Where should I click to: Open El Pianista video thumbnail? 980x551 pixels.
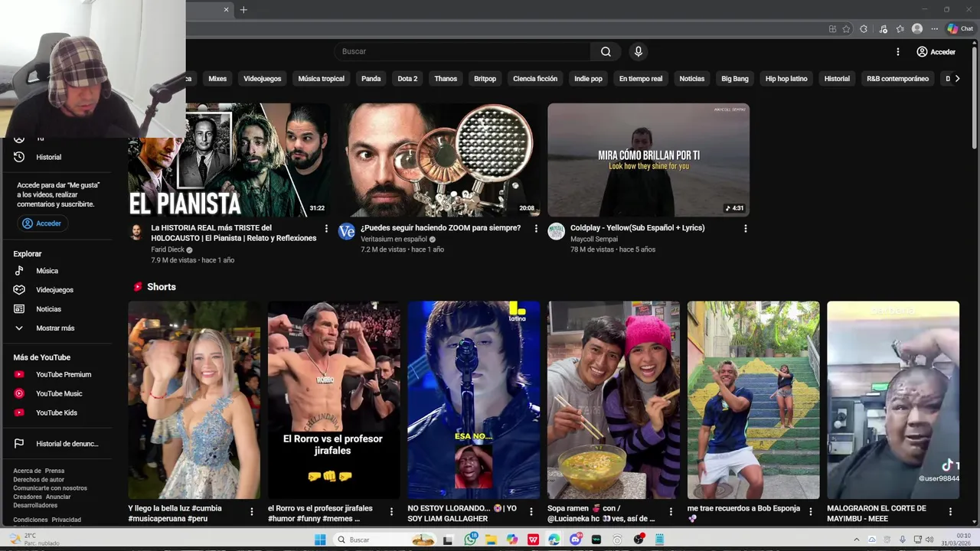click(229, 160)
